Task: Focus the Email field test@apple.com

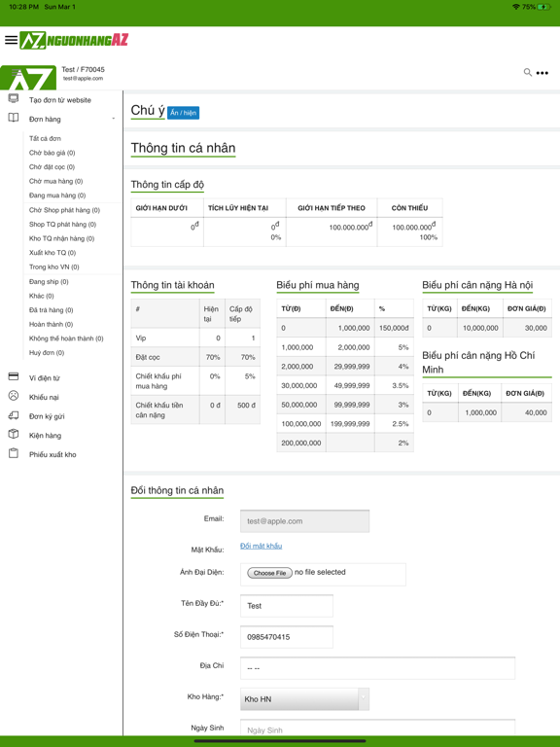Action: [304, 521]
